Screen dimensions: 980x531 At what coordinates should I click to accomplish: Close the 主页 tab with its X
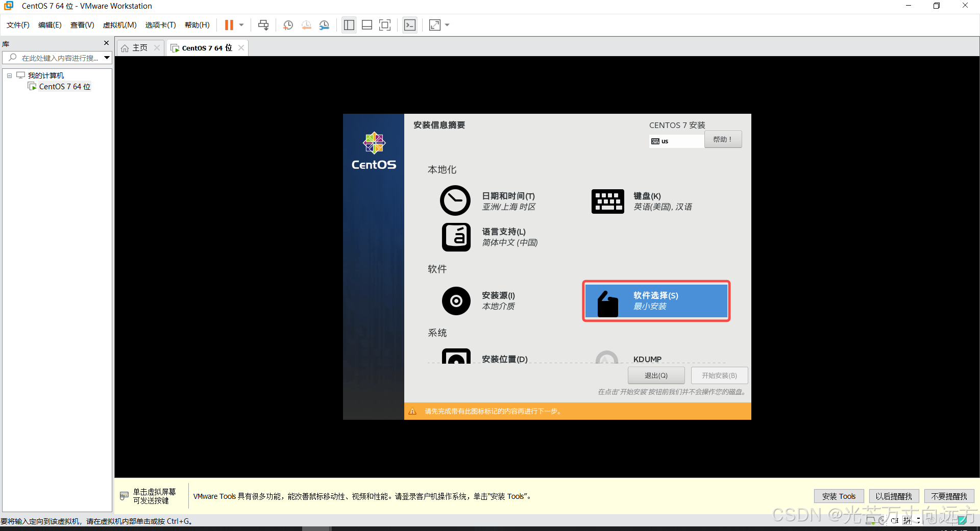tap(157, 48)
